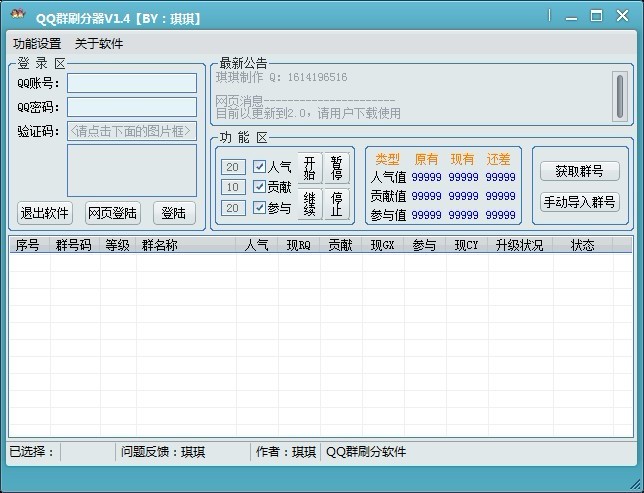
Task: Click the 参与 value field showing 20
Action: click(x=233, y=208)
